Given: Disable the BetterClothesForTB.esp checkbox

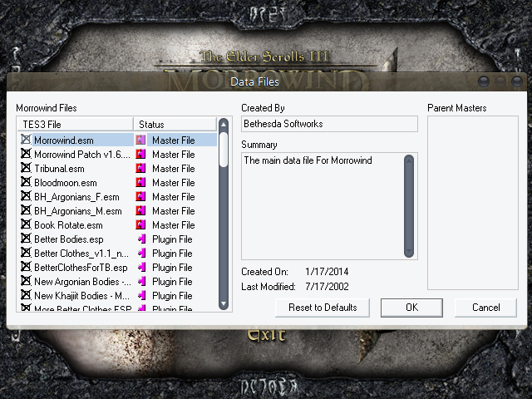Looking at the screenshot, I should point(26,267).
